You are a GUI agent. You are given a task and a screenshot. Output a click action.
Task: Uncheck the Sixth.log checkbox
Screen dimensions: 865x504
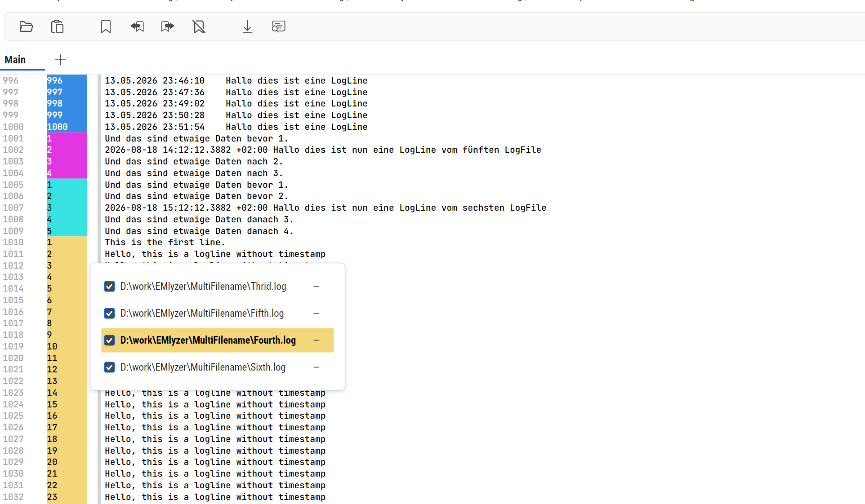[109, 367]
